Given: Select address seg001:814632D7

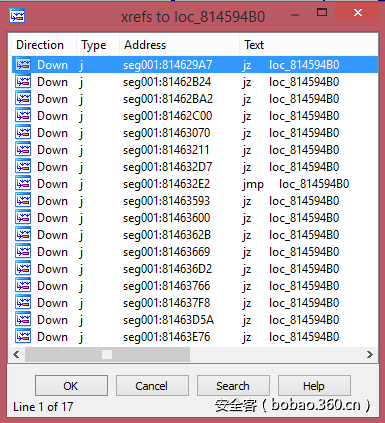Looking at the screenshot, I should point(168,167).
